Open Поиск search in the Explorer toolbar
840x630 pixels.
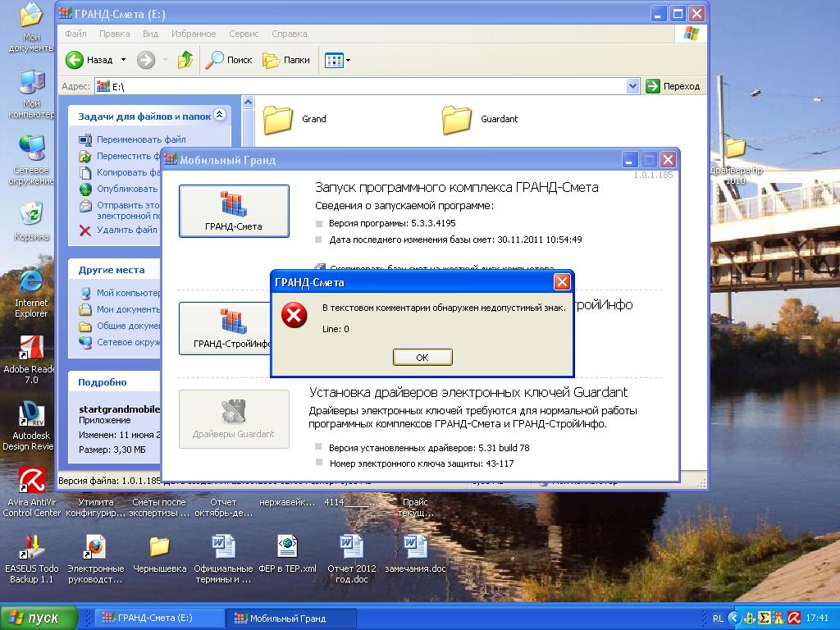pyautogui.click(x=229, y=60)
